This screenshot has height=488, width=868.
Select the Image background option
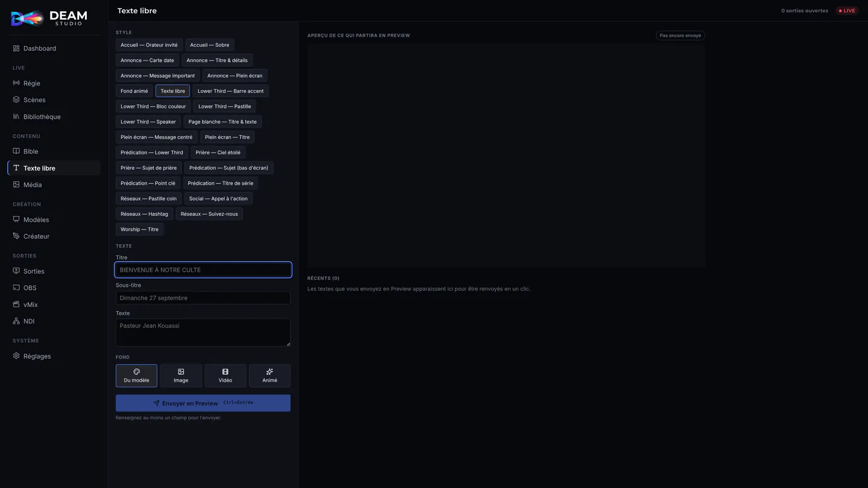(x=181, y=376)
